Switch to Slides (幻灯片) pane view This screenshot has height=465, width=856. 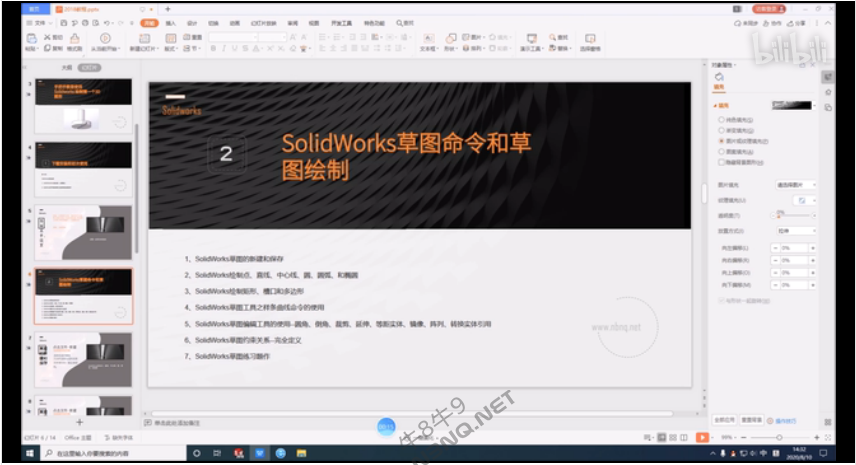click(89, 68)
